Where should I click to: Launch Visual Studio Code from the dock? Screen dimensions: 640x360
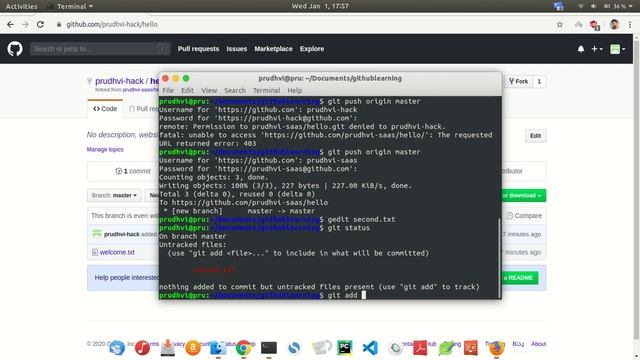click(x=370, y=348)
